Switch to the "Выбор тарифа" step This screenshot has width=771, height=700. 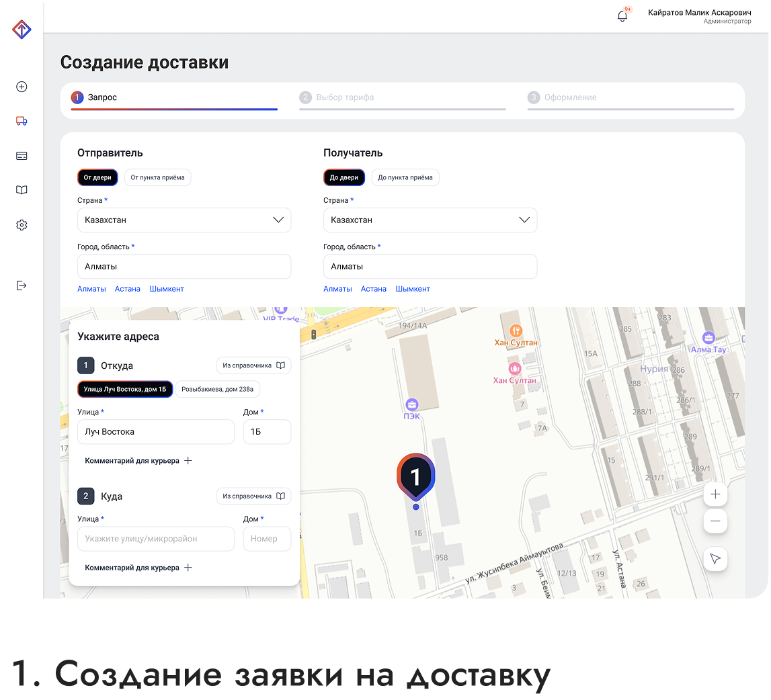pyautogui.click(x=345, y=97)
